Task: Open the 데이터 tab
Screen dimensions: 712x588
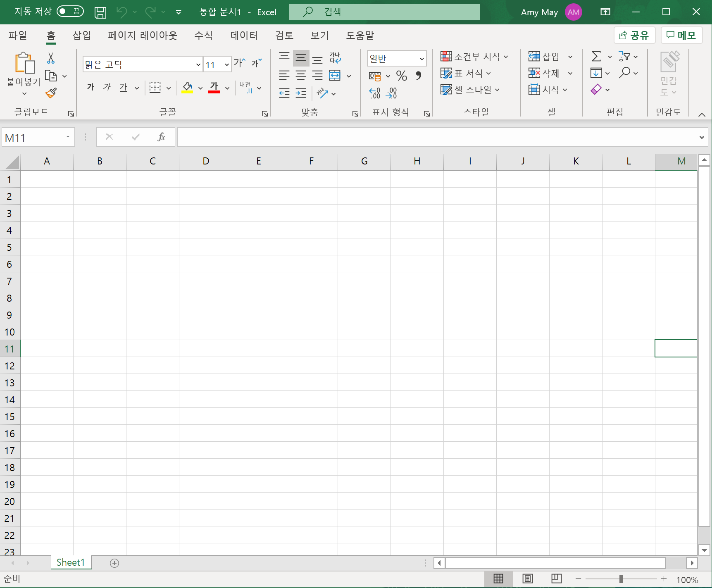Action: 244,36
